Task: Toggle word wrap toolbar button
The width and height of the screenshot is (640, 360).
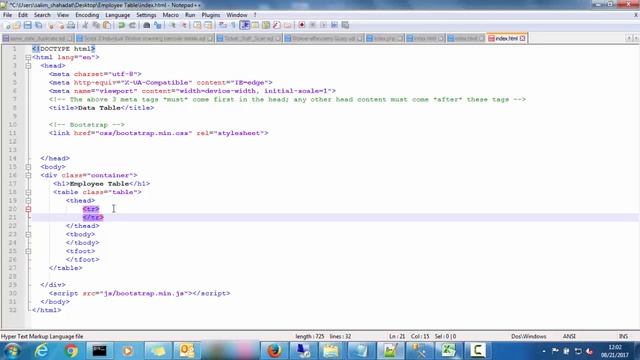Action: click(222, 25)
